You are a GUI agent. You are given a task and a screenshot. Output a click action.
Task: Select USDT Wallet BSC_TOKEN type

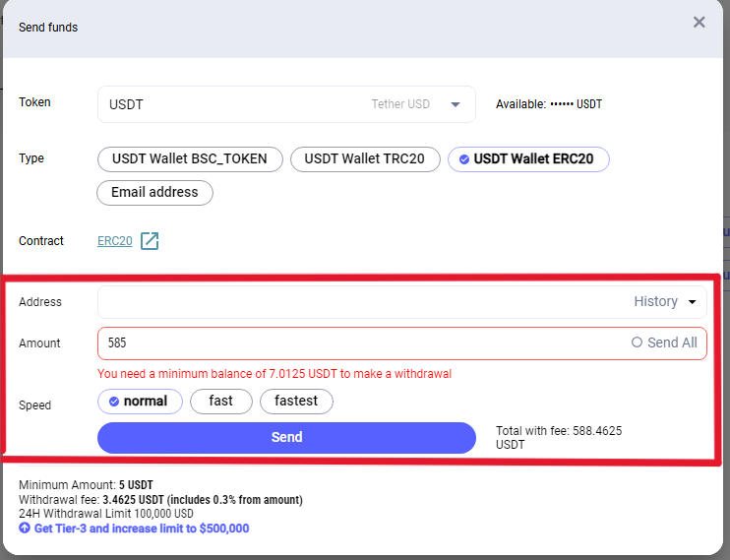(190, 159)
